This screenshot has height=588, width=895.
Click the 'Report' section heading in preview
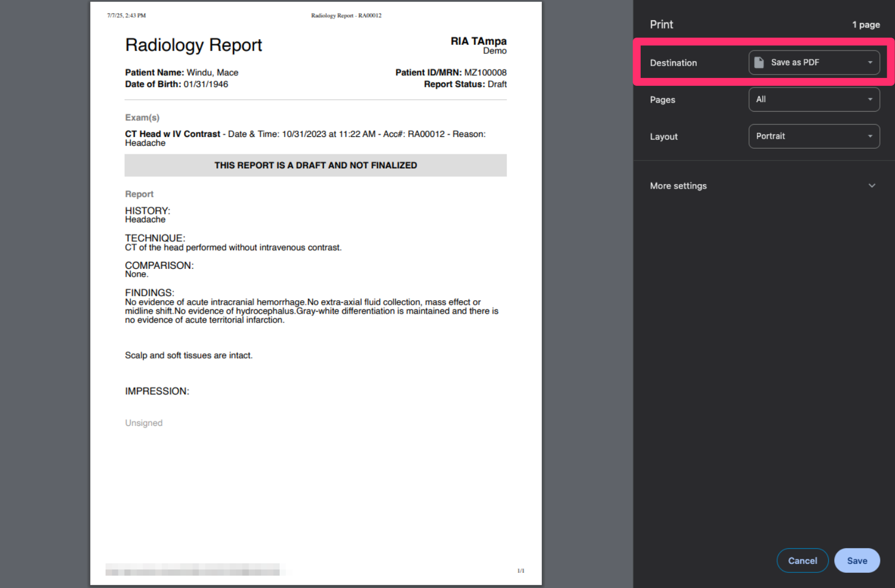[139, 194]
